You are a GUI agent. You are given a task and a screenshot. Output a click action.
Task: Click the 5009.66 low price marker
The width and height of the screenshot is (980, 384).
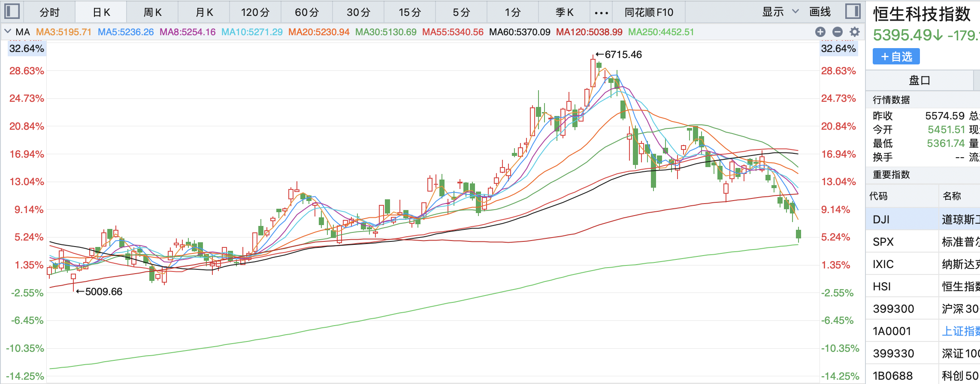[x=103, y=292]
